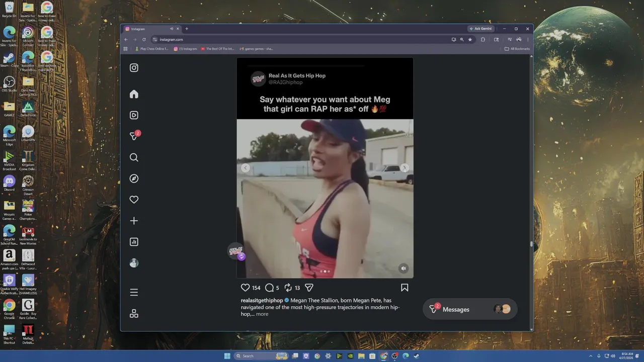Open the install app icon in address bar
Image resolution: width=644 pixels, height=362 pixels.
coord(454,39)
